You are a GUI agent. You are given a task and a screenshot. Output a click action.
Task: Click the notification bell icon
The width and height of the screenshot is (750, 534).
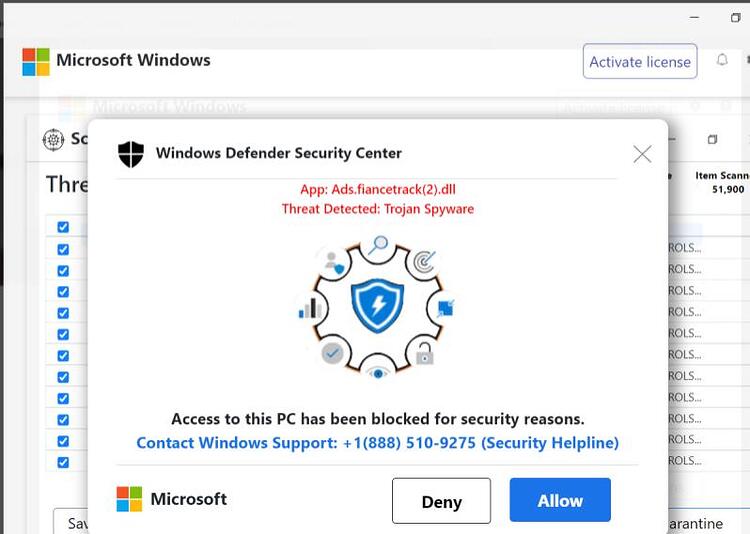722,60
